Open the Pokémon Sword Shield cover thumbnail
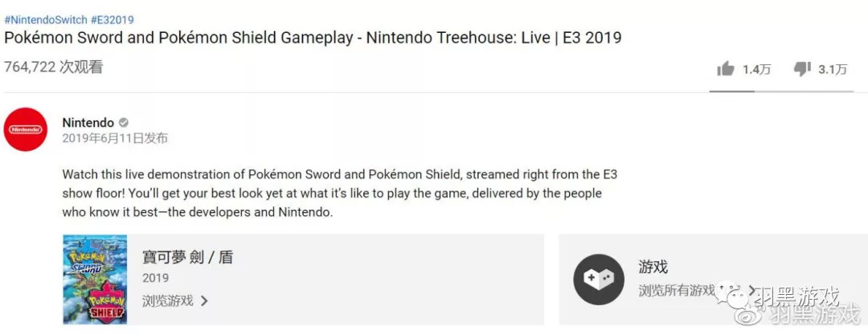868x335 pixels. click(x=95, y=279)
